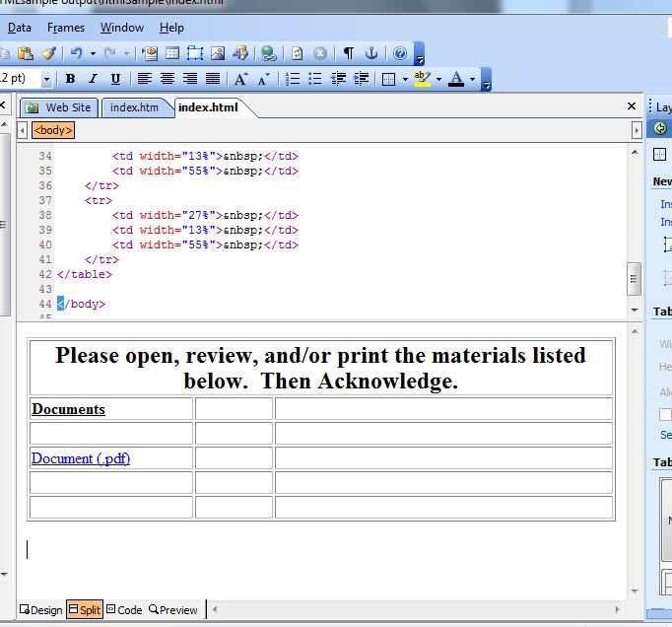Apply numbered list formatting
The image size is (672, 627).
(293, 79)
